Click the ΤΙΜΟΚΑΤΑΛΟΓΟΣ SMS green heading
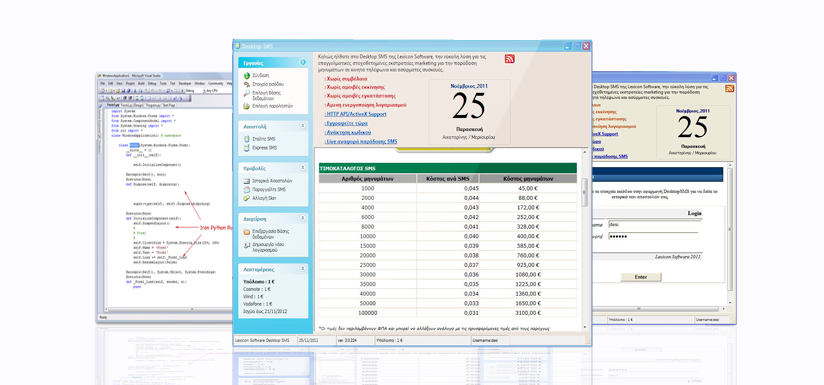Viewport: 824px width, 385px height. [x=448, y=168]
